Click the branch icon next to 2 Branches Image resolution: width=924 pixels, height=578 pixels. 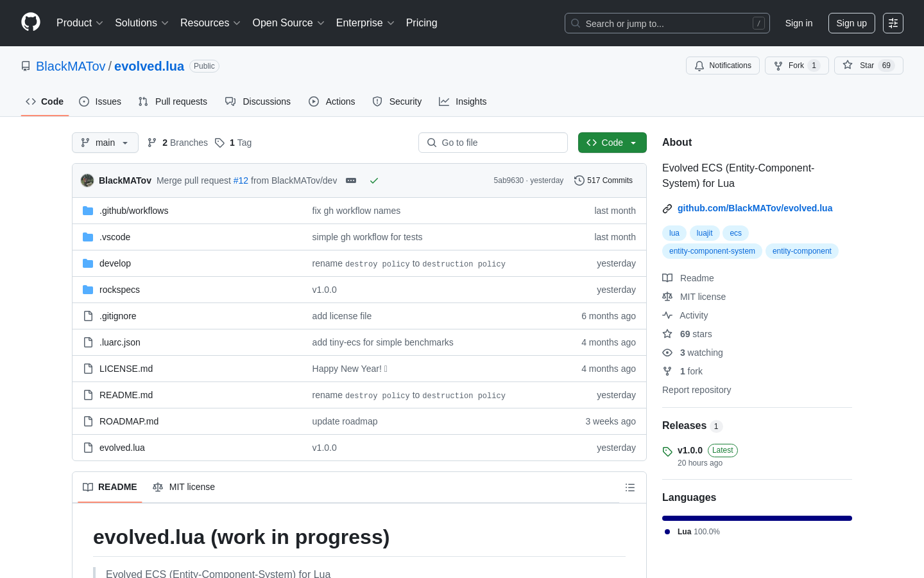point(152,143)
